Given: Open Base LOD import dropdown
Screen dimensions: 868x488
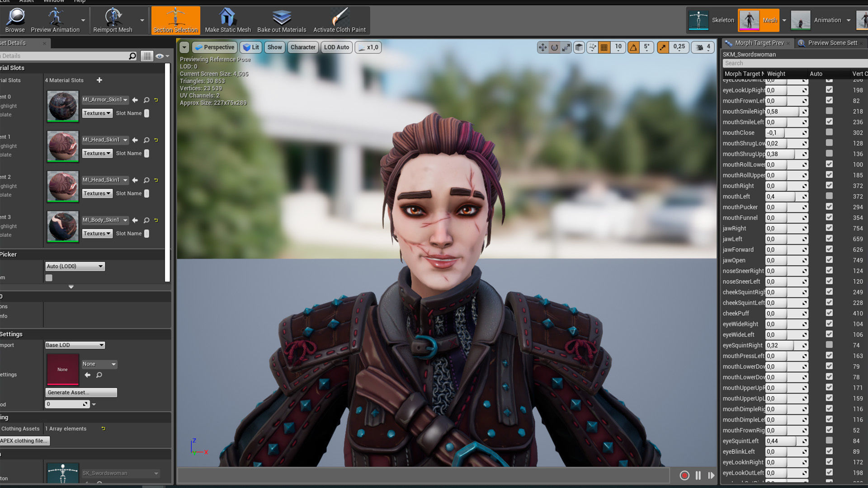Looking at the screenshot, I should tap(75, 345).
